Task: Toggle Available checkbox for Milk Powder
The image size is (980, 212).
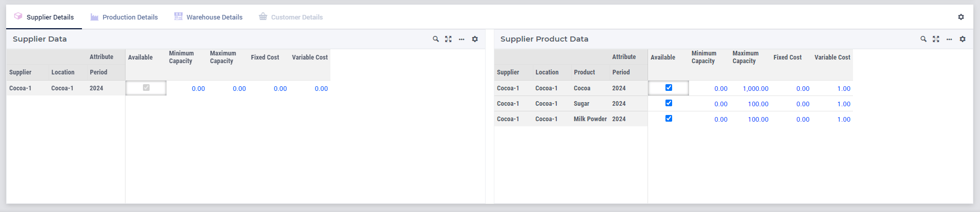Action: [x=669, y=119]
